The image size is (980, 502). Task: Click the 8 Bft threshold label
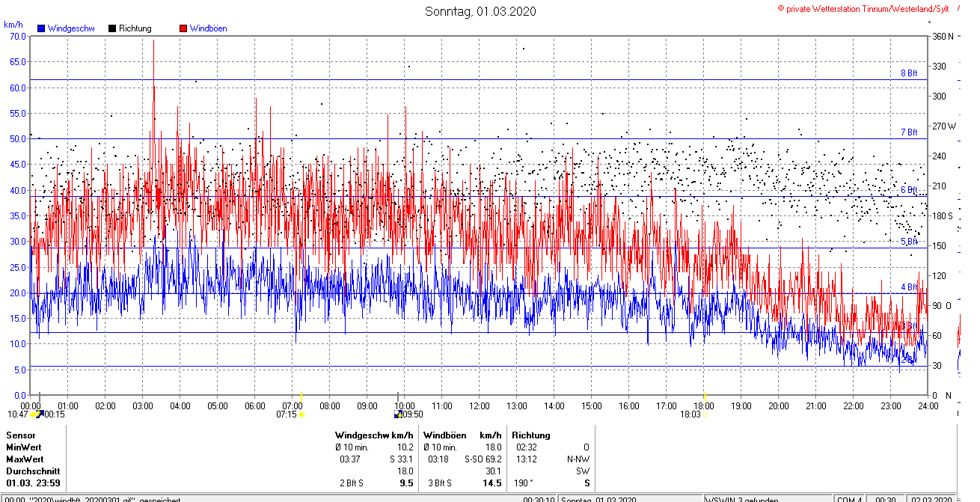(908, 73)
